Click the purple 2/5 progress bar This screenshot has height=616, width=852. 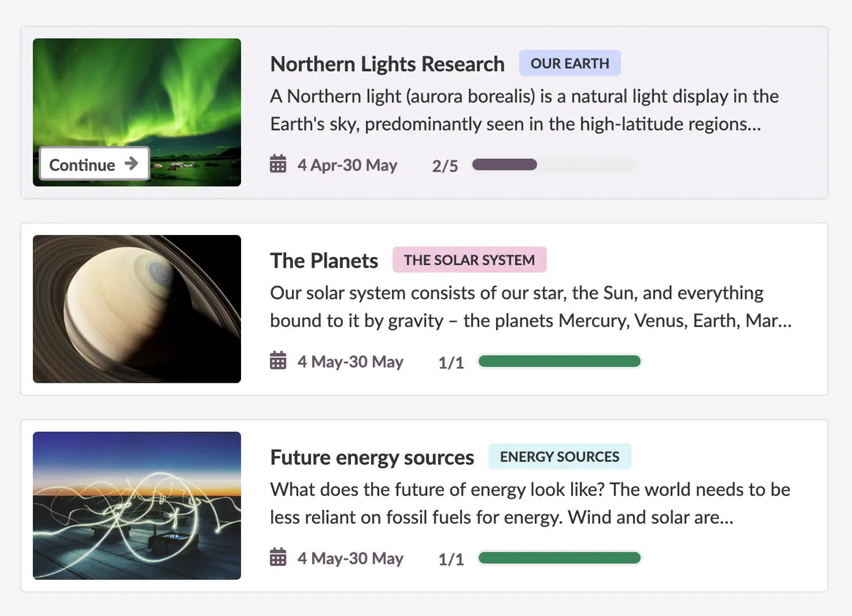pos(553,164)
